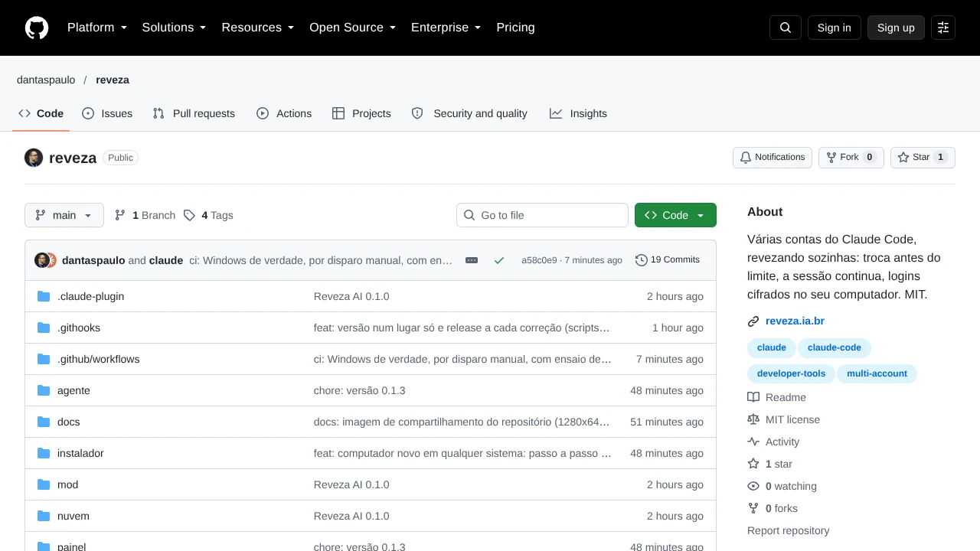Click the claude-code topic tag
The height and width of the screenshot is (551, 980).
tap(835, 347)
